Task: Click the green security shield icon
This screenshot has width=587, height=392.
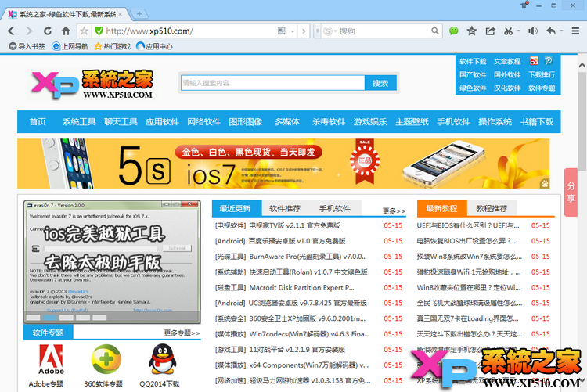Action: (99, 31)
